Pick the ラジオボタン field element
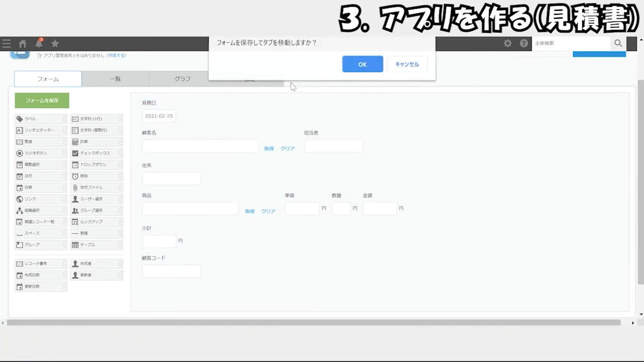Screen dimensions: 644x362 [40, 153]
